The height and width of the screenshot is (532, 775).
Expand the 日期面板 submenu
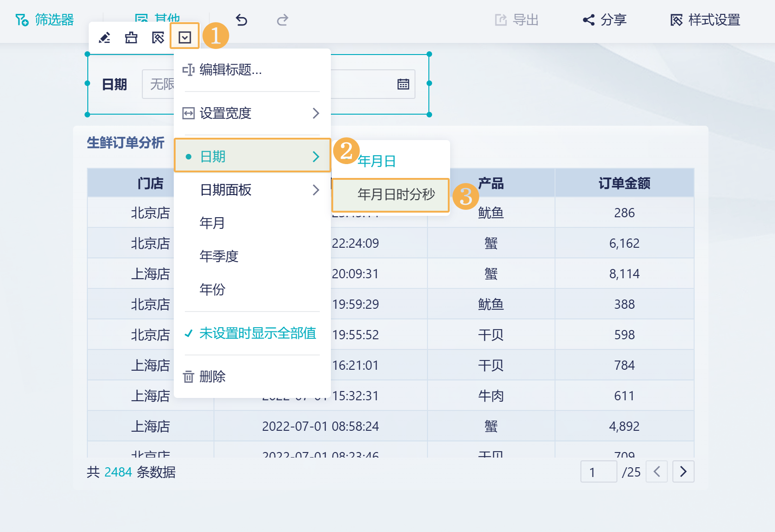tap(252, 190)
